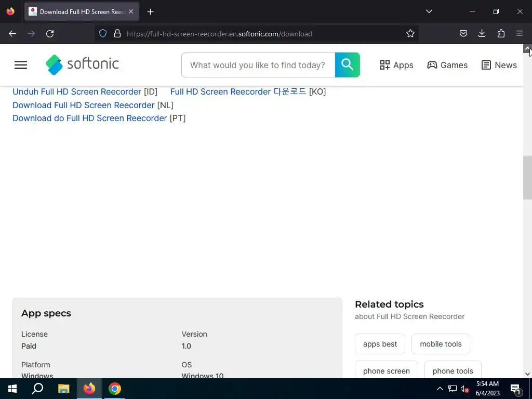Viewport: 532px width, 399px height.
Task: Click the network tray icon
Action: coord(453,389)
